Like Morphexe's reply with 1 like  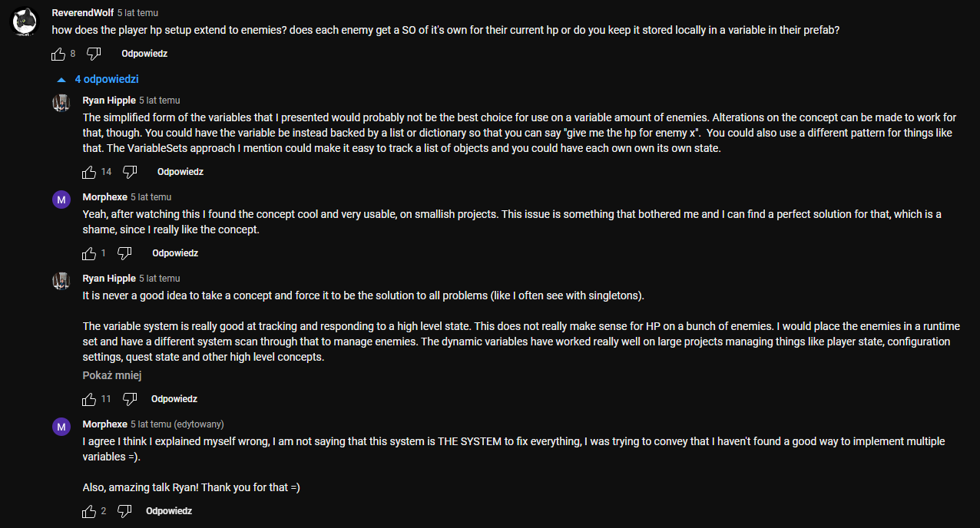(x=90, y=253)
